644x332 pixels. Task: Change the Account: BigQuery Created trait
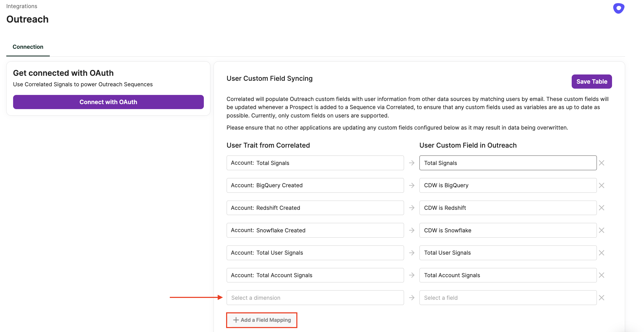(x=315, y=185)
